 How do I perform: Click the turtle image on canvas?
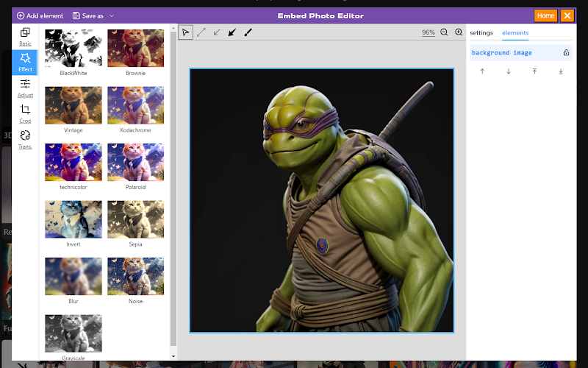point(322,200)
